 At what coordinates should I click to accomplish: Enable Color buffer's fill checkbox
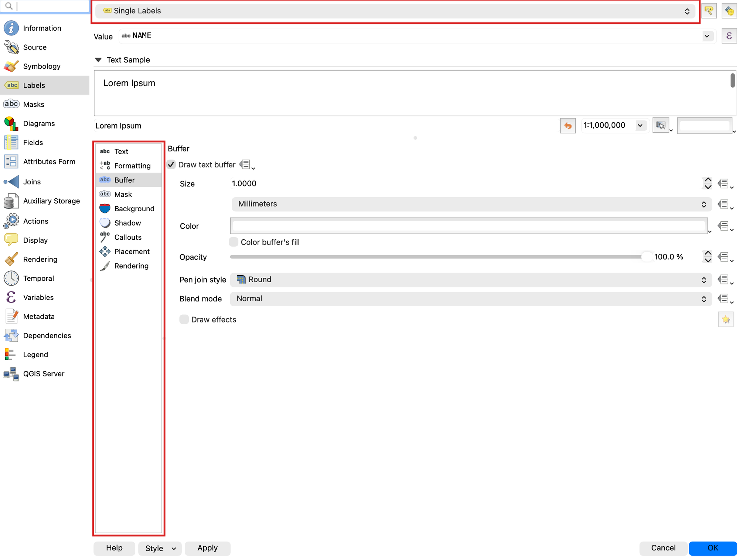point(234,242)
